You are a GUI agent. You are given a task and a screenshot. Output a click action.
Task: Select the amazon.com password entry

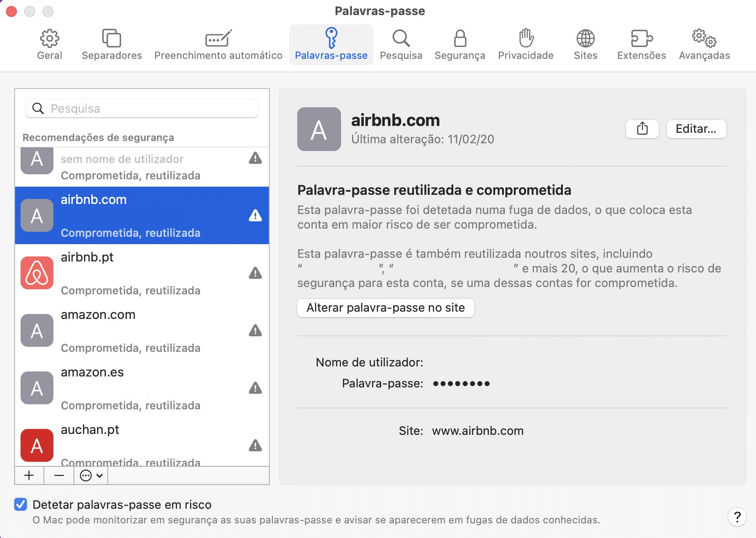coord(142,330)
